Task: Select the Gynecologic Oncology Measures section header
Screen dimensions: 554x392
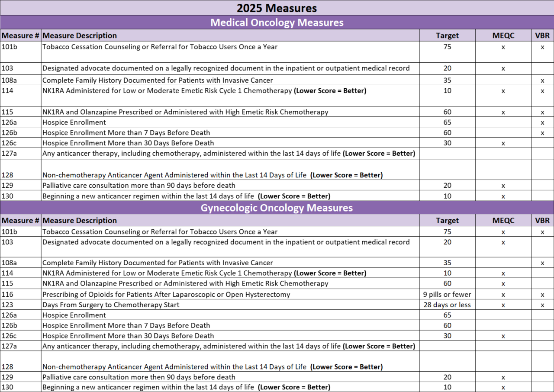Action: [x=277, y=208]
